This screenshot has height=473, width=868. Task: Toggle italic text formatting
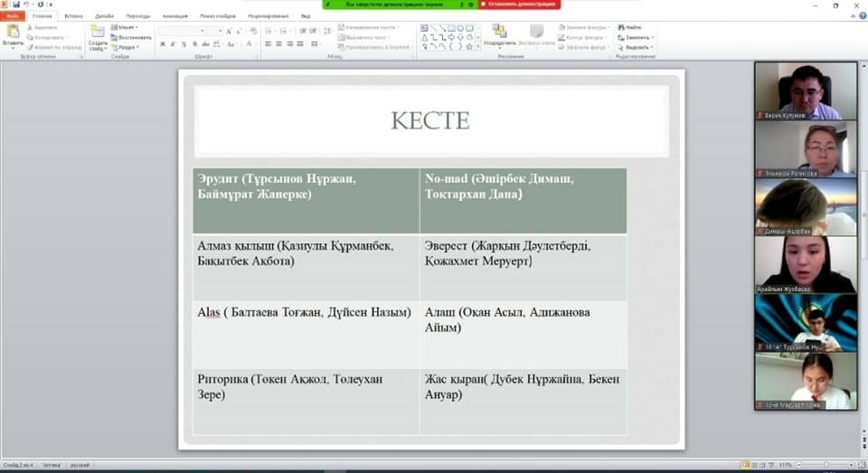click(x=174, y=43)
